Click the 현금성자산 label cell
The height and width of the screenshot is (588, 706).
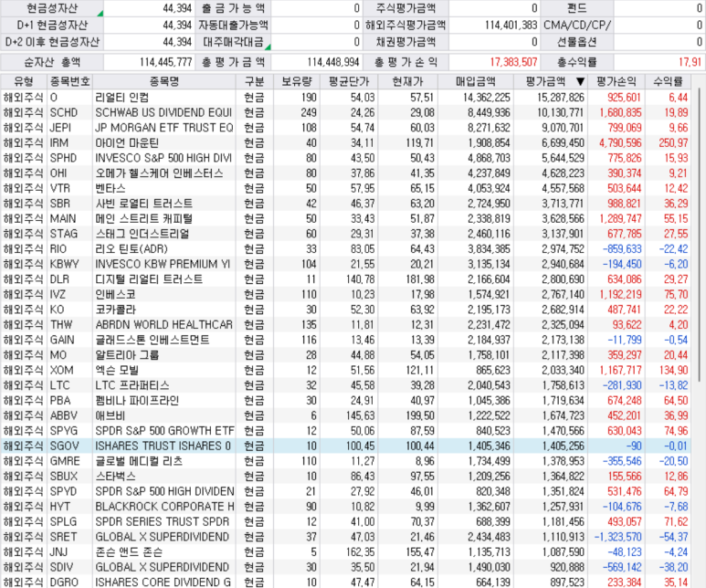(52, 8)
